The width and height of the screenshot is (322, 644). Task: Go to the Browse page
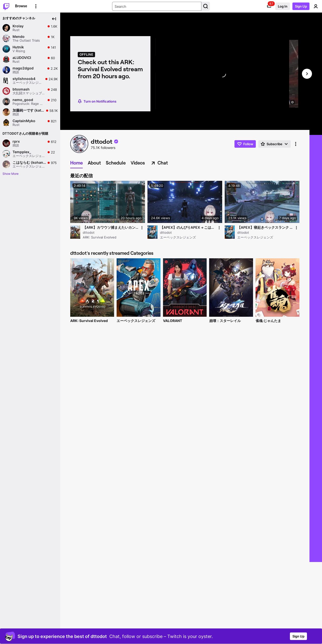tap(21, 6)
